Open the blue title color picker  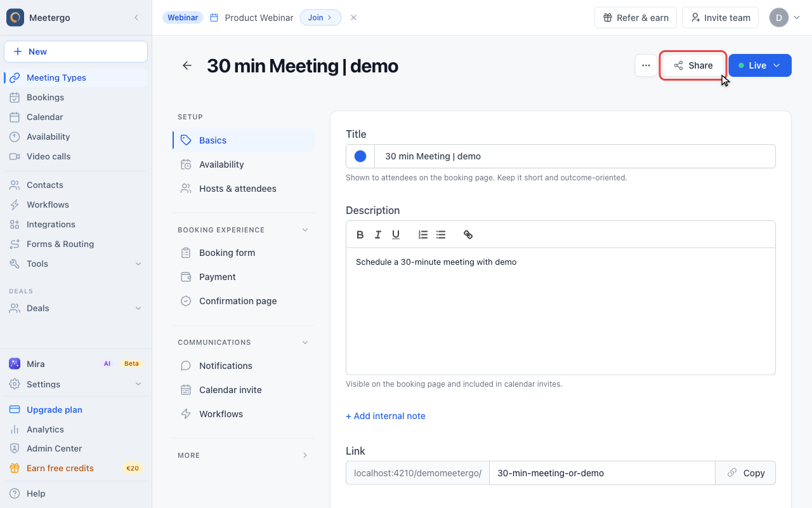point(360,156)
